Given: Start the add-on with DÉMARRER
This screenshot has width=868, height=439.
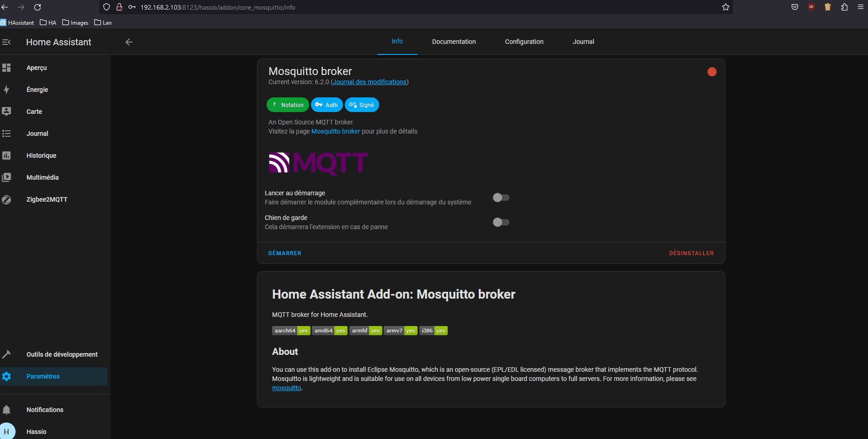Looking at the screenshot, I should tap(284, 253).
